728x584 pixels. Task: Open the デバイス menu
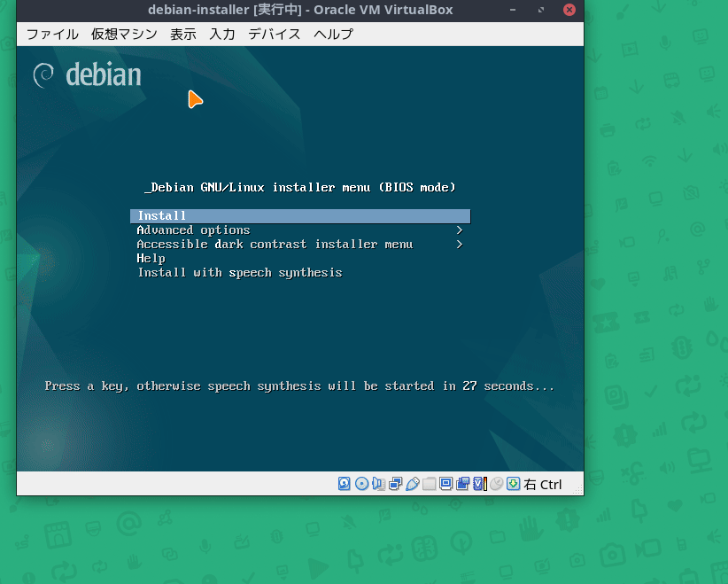click(274, 34)
